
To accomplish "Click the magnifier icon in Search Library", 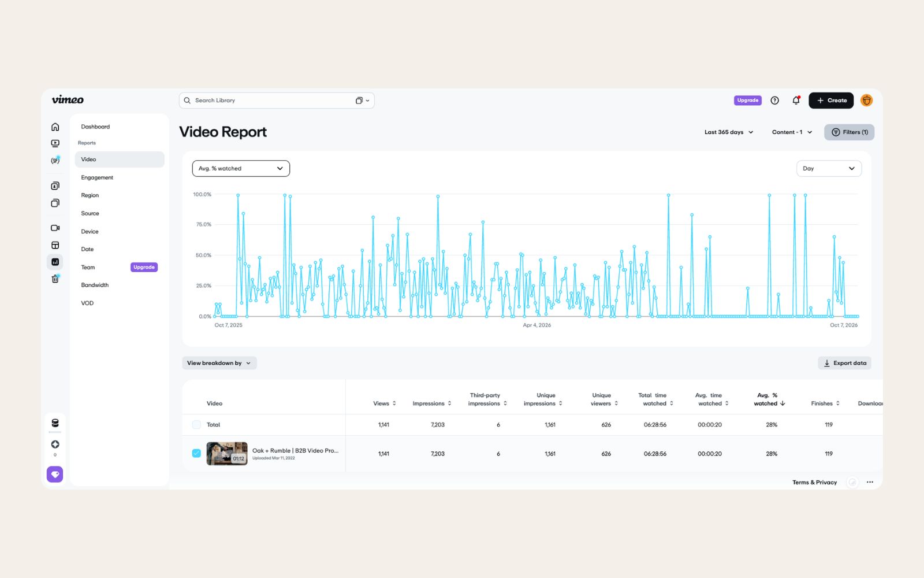I will coord(187,101).
